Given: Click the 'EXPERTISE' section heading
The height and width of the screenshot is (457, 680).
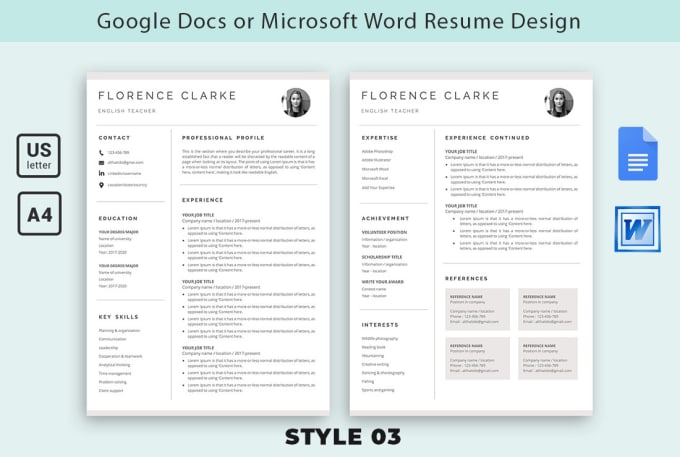Looking at the screenshot, I should point(380,138).
